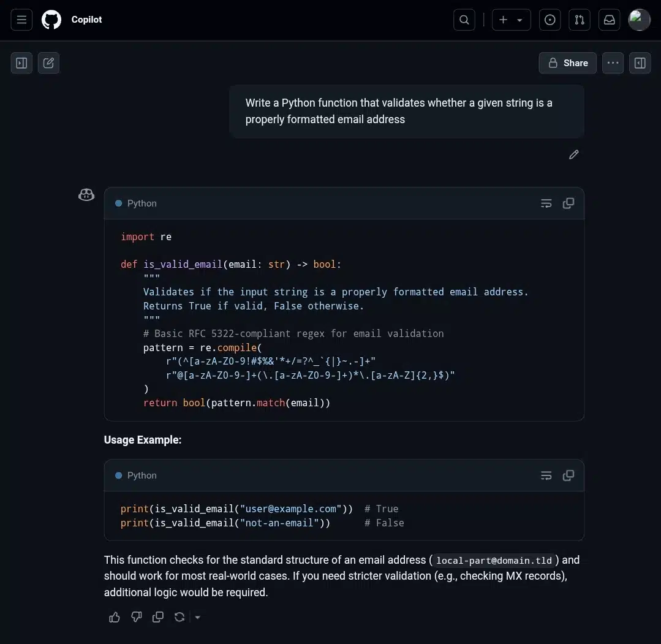Click the 'import re' code line
The height and width of the screenshot is (644, 661).
point(146,237)
